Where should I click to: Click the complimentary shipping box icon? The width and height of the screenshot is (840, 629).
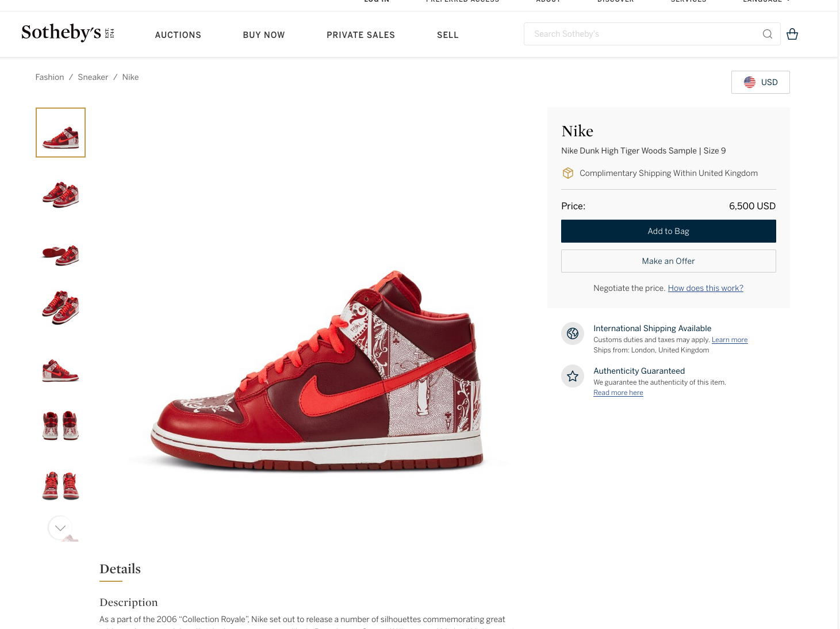click(567, 173)
